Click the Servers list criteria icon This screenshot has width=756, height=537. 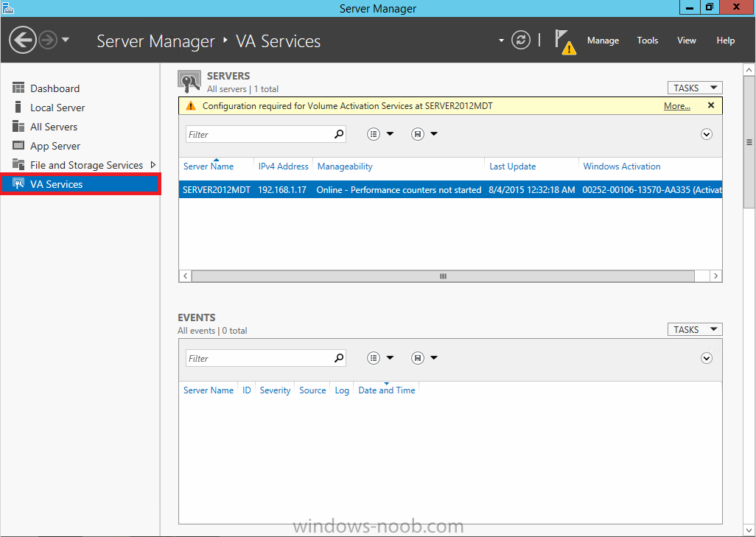click(x=374, y=134)
